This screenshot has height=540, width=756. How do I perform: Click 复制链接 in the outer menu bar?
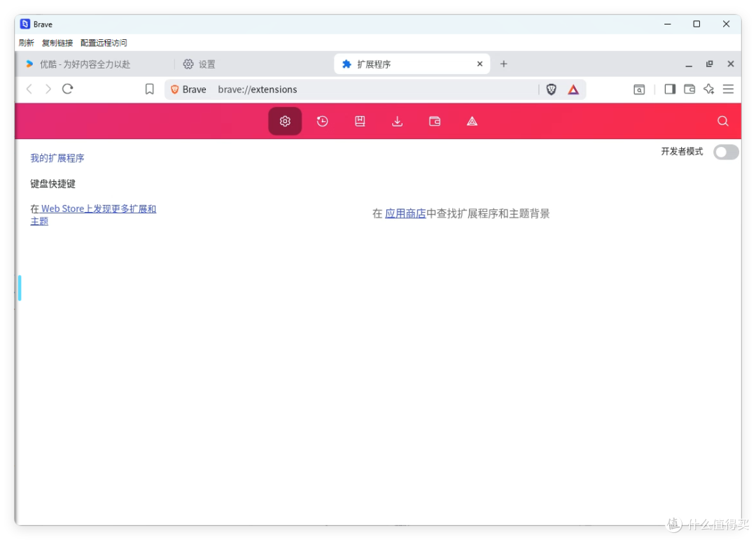pyautogui.click(x=57, y=43)
